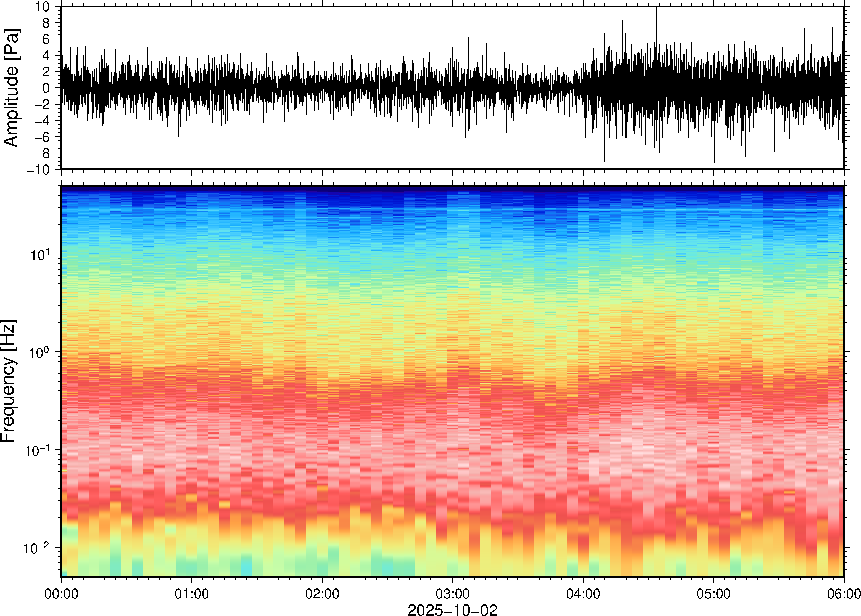Select the 10⁰ frequency tick label
Image resolution: width=861 pixels, height=616 pixels.
(x=40, y=352)
